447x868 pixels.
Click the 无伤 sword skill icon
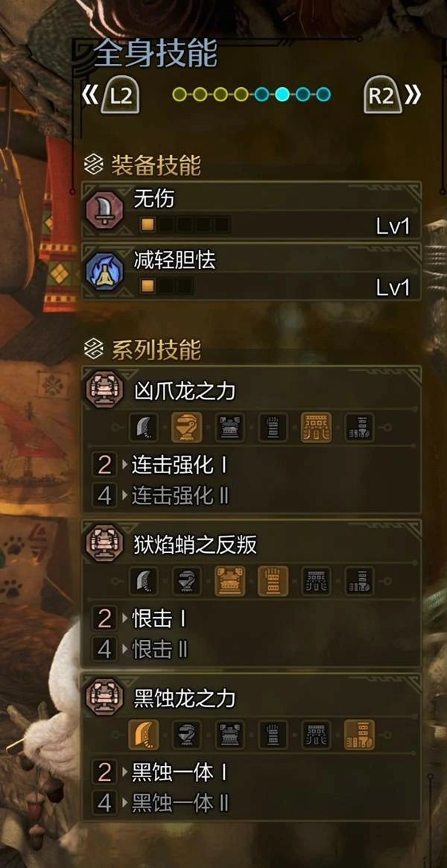(104, 211)
